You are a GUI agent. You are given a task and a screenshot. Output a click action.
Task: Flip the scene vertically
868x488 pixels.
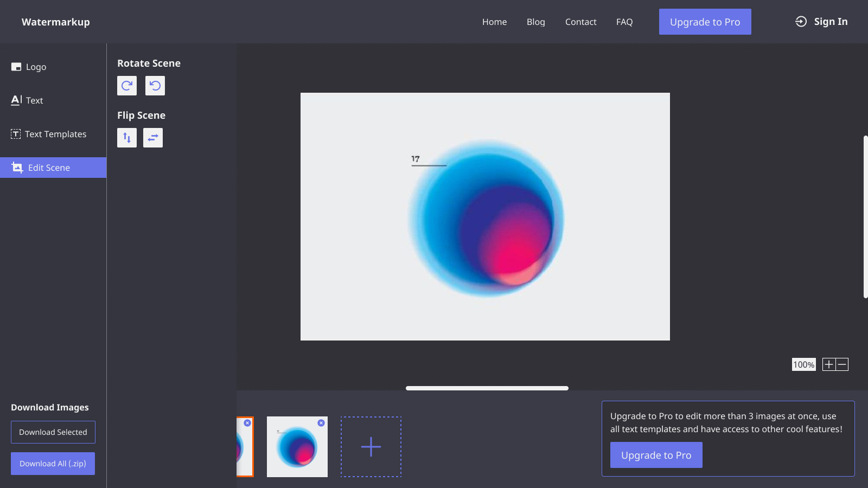click(127, 138)
